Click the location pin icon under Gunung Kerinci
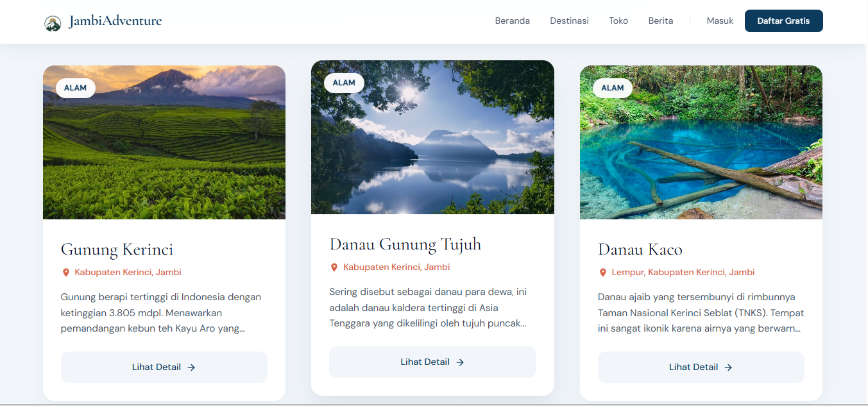The width and height of the screenshot is (868, 406). (x=65, y=273)
